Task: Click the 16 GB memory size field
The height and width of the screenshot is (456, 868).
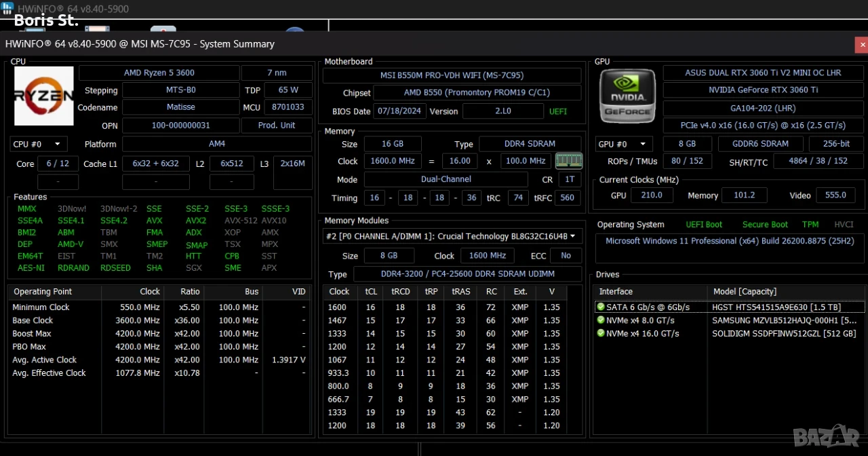Action: click(393, 144)
